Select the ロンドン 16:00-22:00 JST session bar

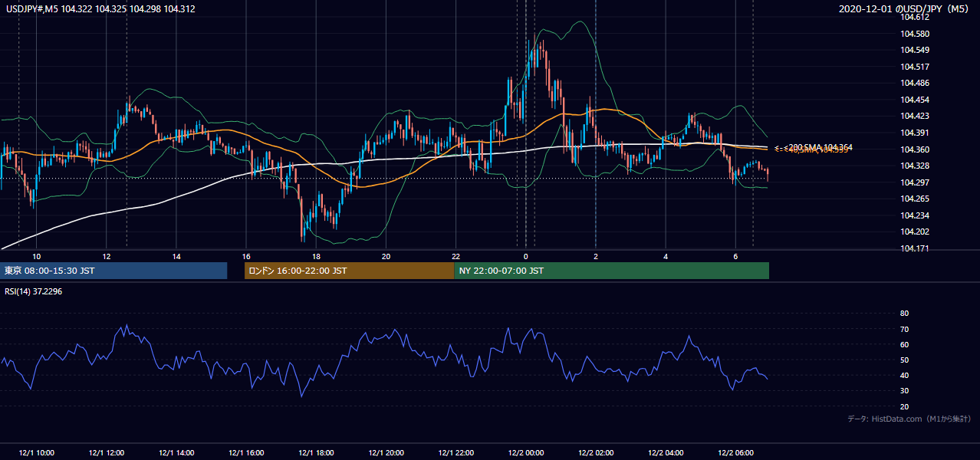pyautogui.click(x=349, y=271)
